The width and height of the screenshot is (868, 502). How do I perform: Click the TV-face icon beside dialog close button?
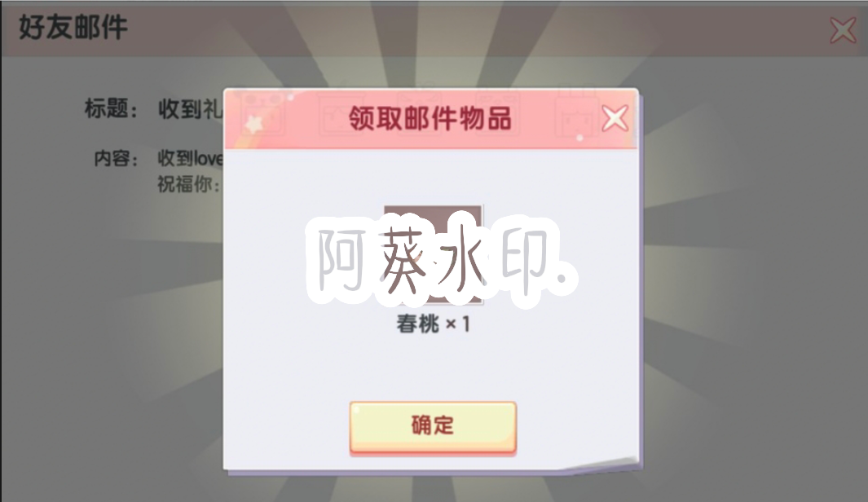coord(575,115)
